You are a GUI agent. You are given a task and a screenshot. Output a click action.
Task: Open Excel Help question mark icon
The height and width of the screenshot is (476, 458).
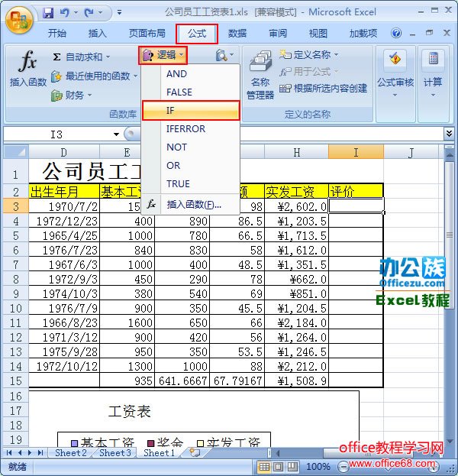(x=396, y=33)
